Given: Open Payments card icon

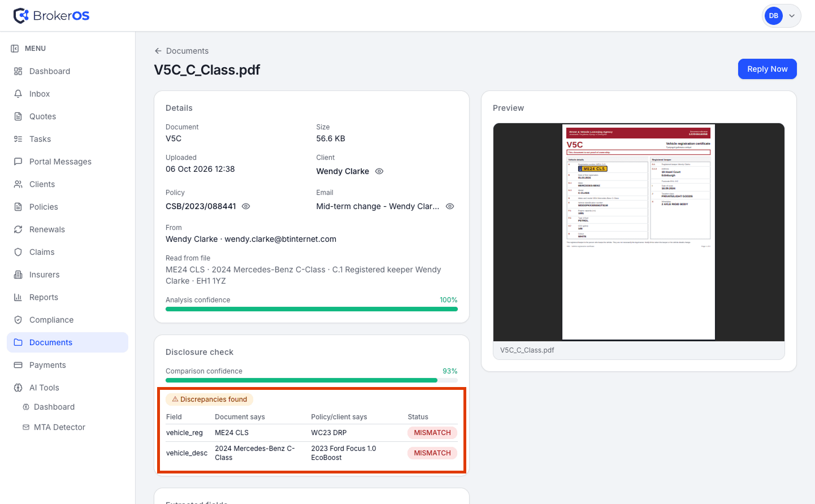Looking at the screenshot, I should pyautogui.click(x=18, y=365).
